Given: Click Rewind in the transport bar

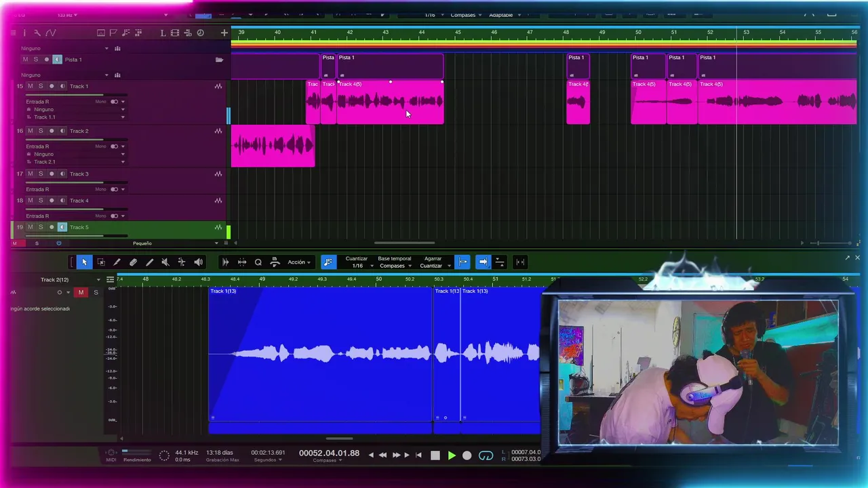Looking at the screenshot, I should pos(382,455).
